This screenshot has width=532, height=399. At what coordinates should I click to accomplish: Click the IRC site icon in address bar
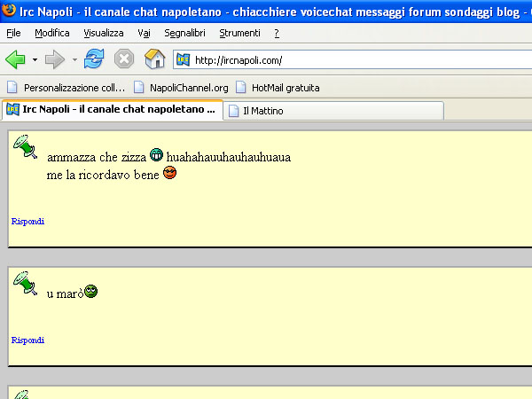pyautogui.click(x=183, y=60)
